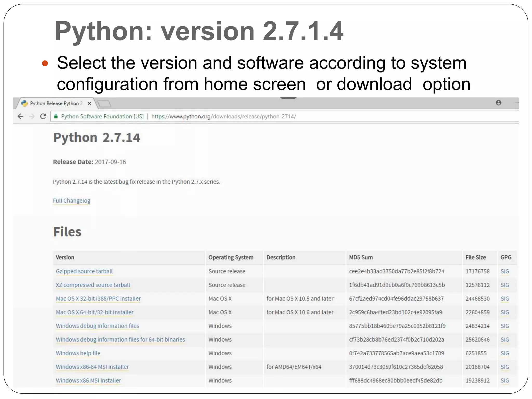Click MD5 sum 1f6db41ad91d9eb0a6f0c769b8613c5b
The image size is (532, 399).
click(397, 285)
